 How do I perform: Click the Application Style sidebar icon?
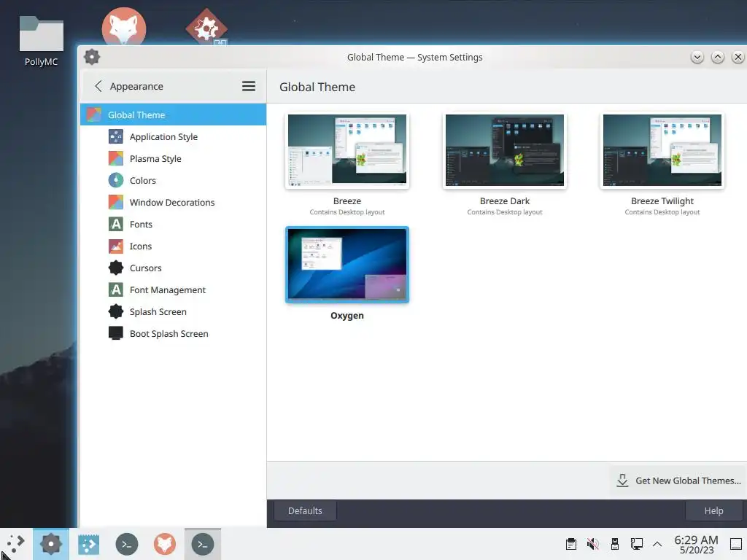point(116,136)
